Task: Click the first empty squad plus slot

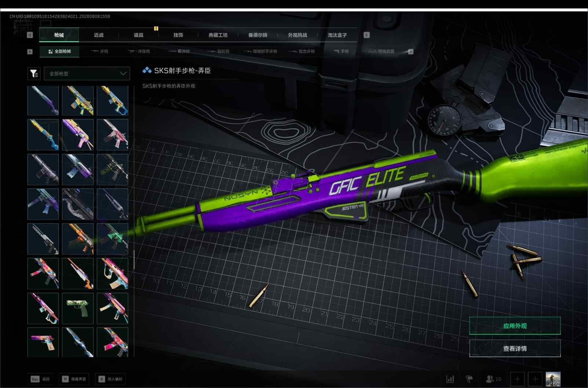Action: click(x=518, y=379)
